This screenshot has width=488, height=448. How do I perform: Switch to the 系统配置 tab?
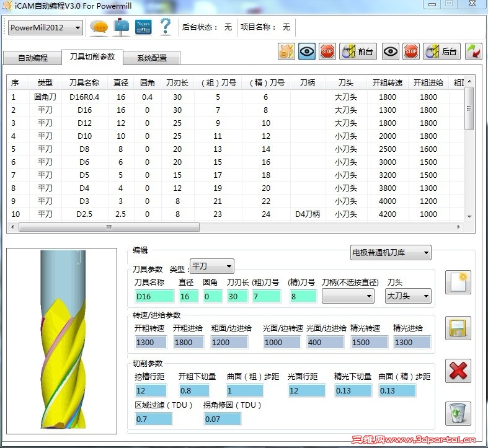(152, 58)
